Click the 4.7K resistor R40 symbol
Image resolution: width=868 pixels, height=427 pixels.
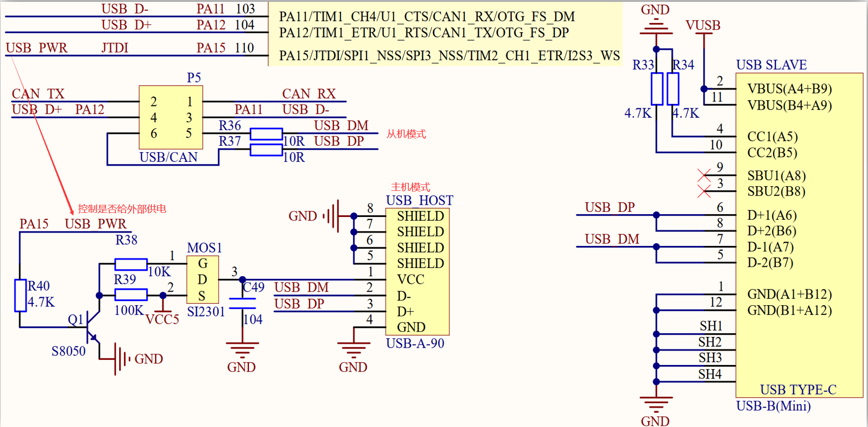tap(20, 295)
